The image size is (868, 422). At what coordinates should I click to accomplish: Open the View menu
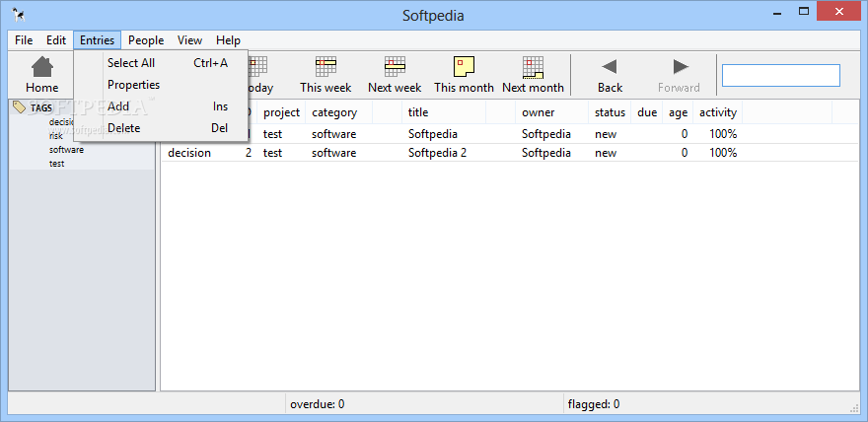pyautogui.click(x=189, y=40)
